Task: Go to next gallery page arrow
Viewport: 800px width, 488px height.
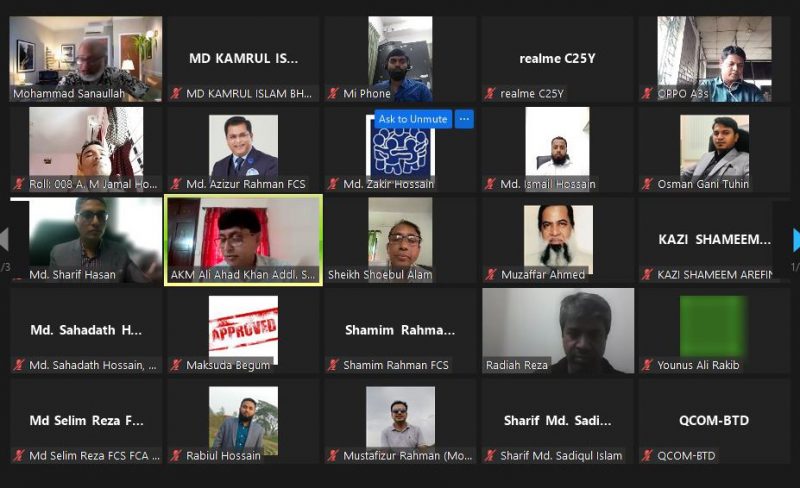Action: coord(796,240)
